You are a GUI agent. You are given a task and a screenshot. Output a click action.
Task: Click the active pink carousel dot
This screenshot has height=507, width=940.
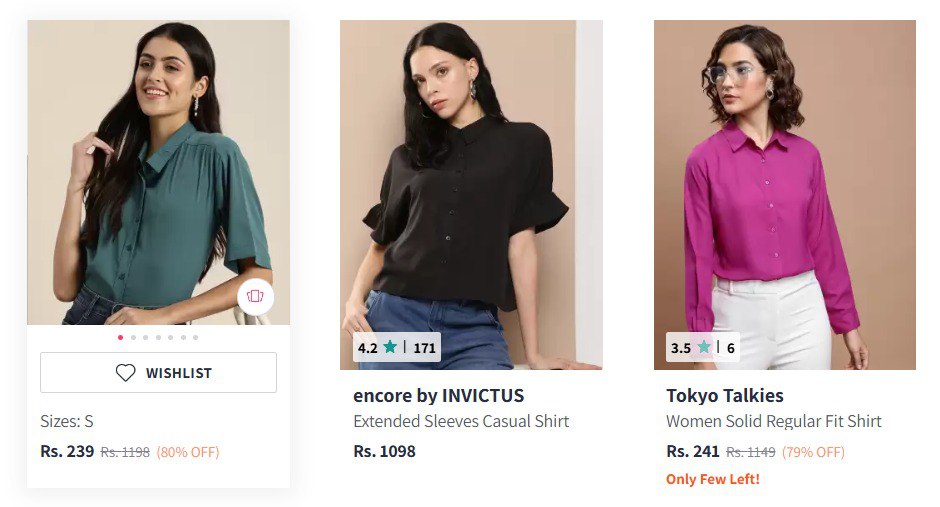tap(121, 338)
